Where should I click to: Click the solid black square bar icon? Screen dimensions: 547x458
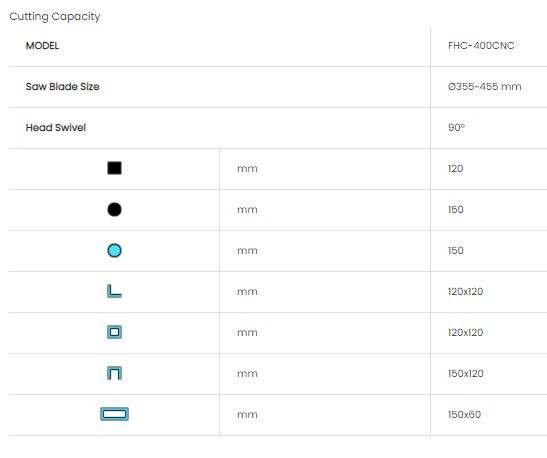(114, 168)
